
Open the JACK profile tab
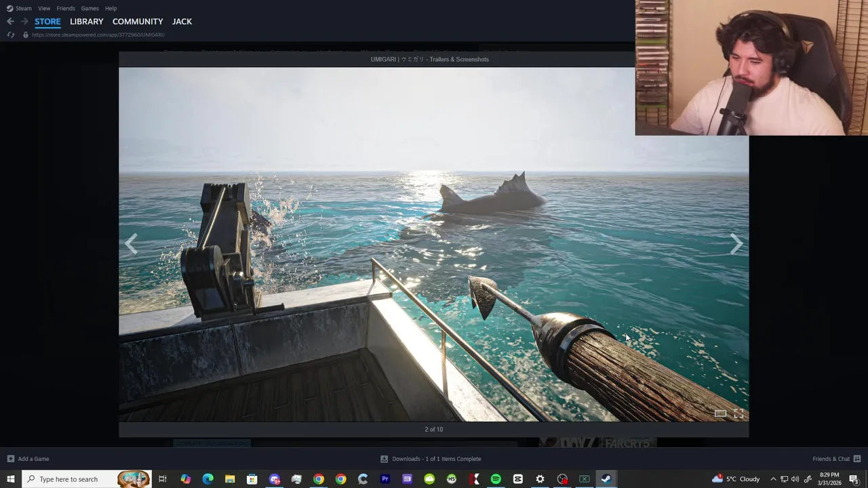tap(182, 22)
